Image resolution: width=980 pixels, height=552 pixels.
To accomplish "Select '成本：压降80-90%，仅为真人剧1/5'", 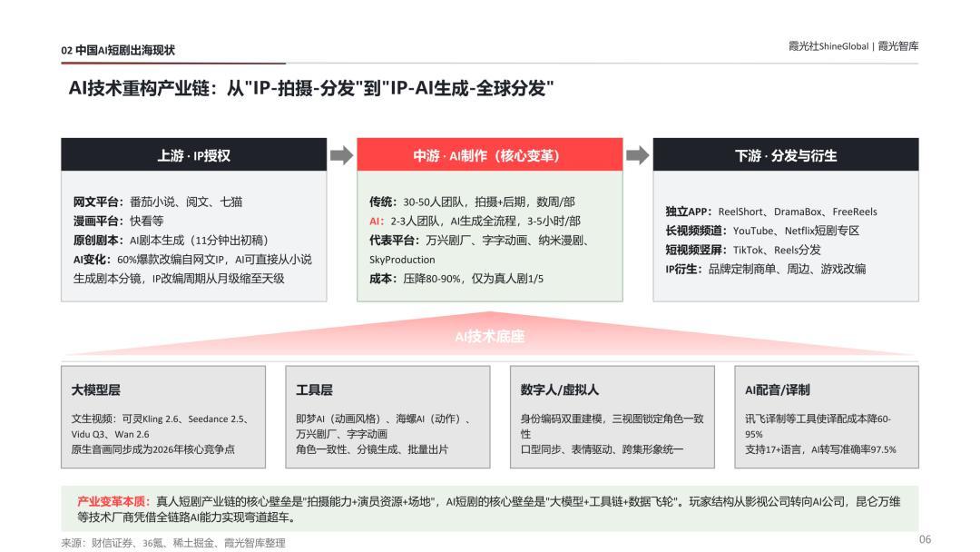I will pyautogui.click(x=456, y=279).
